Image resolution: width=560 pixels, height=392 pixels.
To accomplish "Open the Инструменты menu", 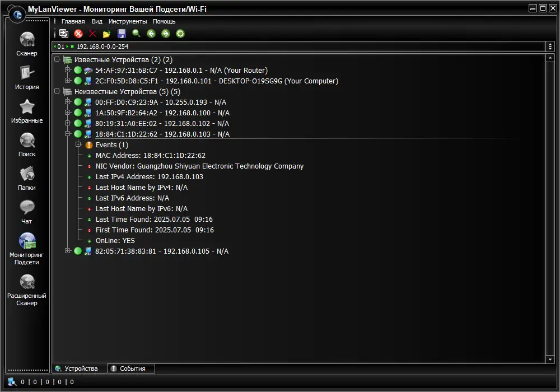I will click(x=128, y=21).
